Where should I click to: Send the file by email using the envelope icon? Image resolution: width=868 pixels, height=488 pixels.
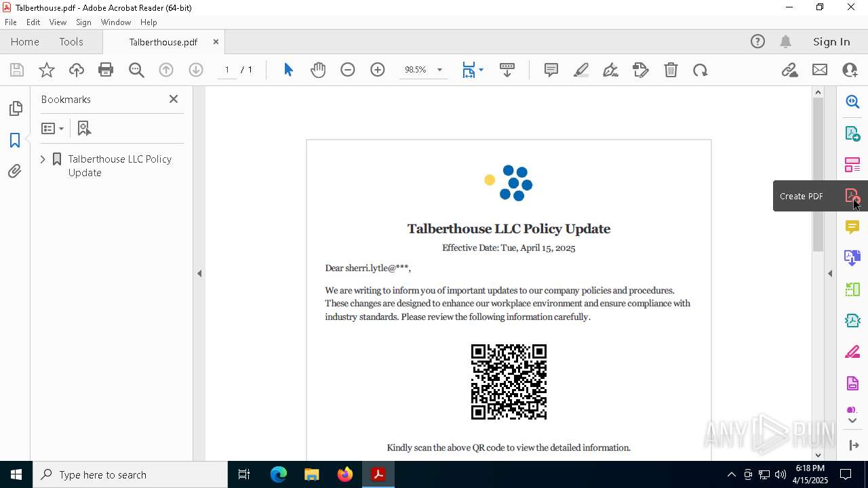[x=820, y=70]
